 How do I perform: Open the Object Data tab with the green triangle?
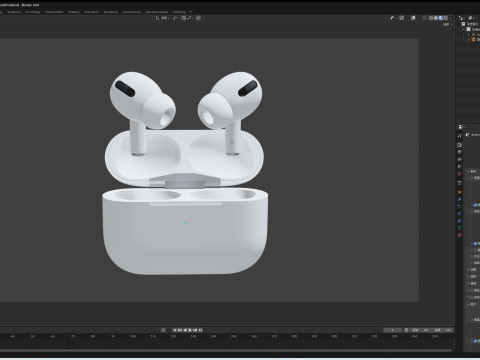[x=459, y=228]
